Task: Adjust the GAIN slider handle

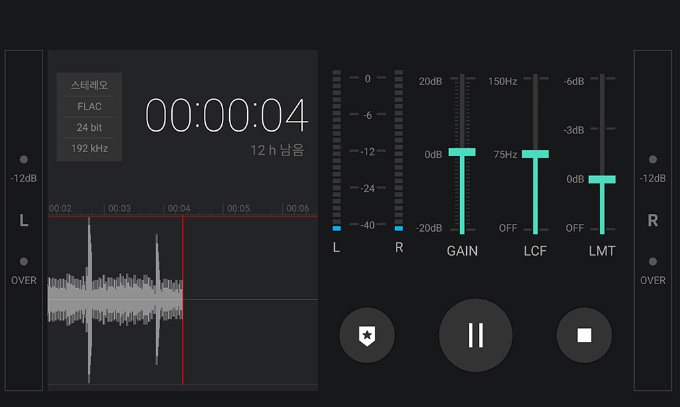Action: [462, 152]
